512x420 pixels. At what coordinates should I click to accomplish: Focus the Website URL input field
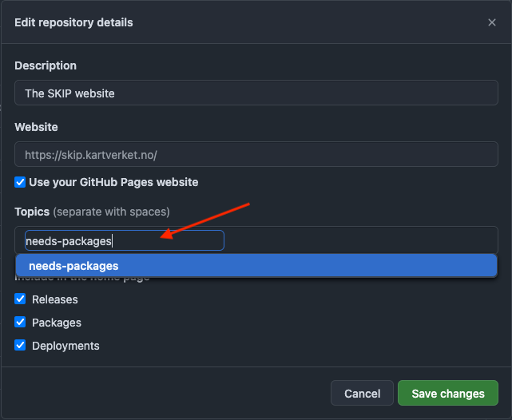pos(256,153)
